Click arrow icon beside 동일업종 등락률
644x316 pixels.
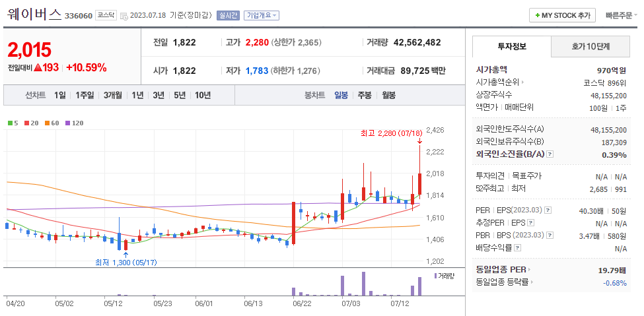[532, 282]
